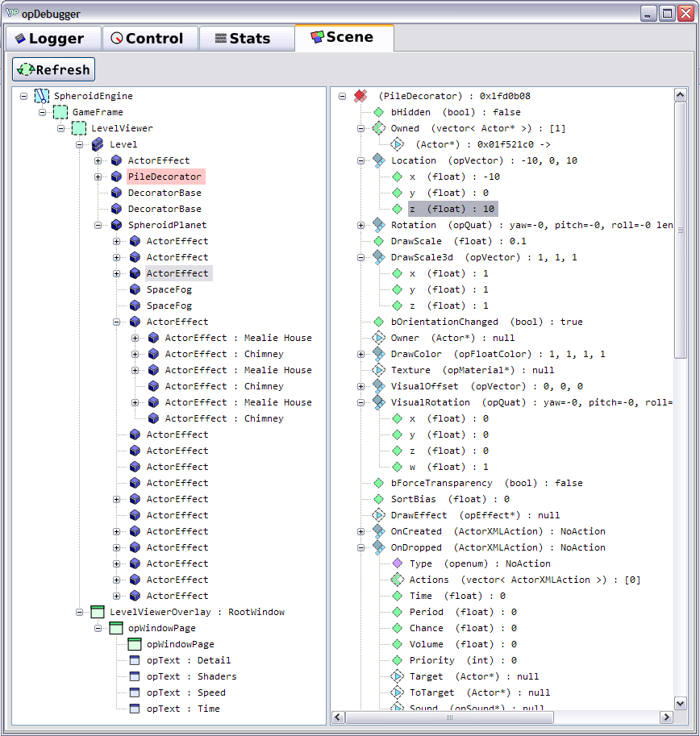Click the blue cube icon beside SpaceFog
The width and height of the screenshot is (700, 736).
click(x=135, y=289)
